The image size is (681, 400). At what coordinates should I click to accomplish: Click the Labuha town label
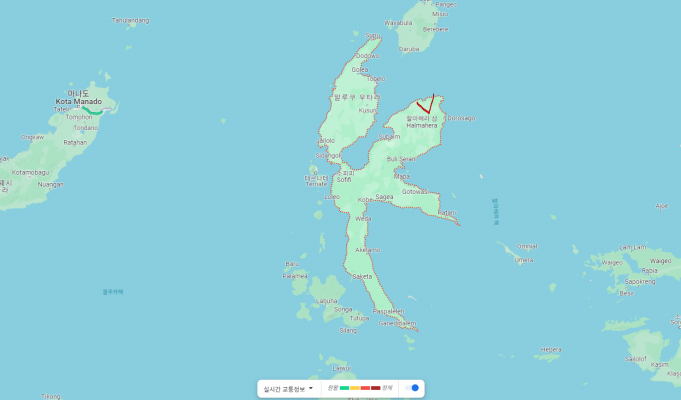point(327,300)
